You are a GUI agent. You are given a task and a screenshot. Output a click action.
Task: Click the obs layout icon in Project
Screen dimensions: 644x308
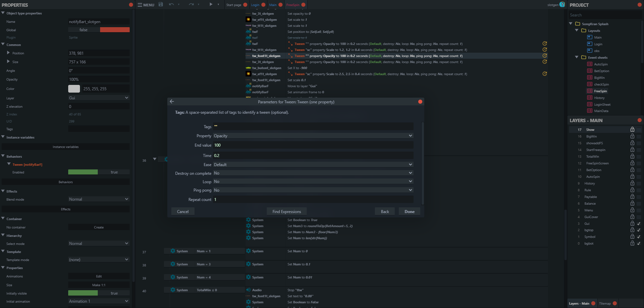click(x=590, y=51)
